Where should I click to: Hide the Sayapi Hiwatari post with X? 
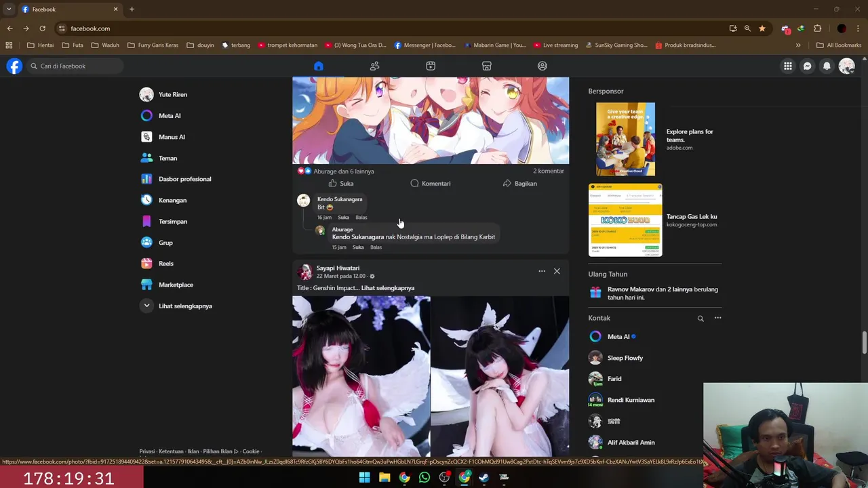[557, 271]
